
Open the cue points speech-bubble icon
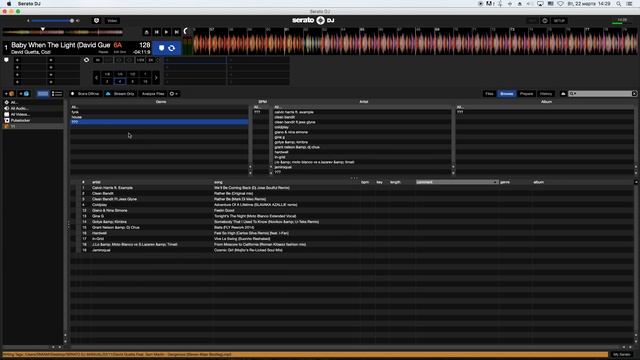6,60
